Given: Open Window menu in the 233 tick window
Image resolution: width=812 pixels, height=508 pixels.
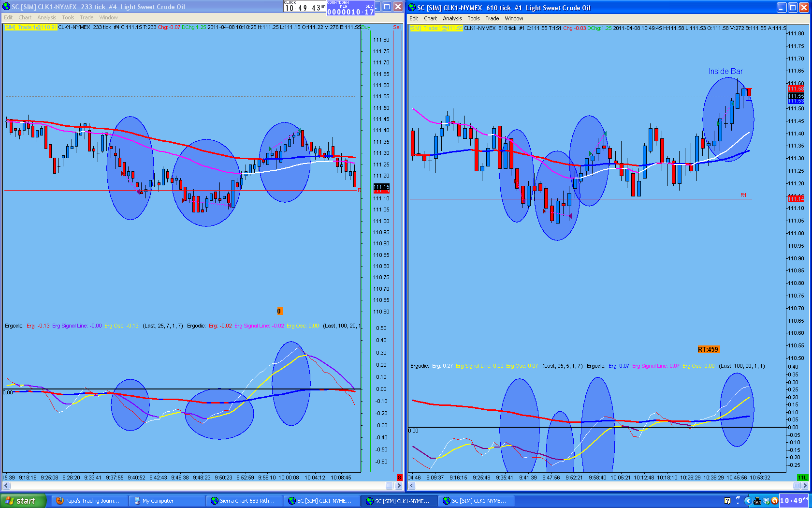Looking at the screenshot, I should 108,17.
